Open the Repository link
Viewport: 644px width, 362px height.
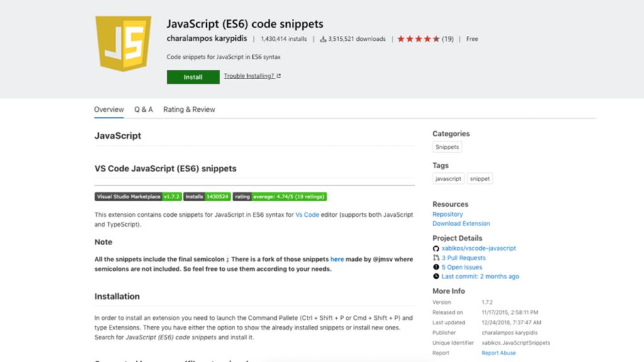(x=448, y=214)
